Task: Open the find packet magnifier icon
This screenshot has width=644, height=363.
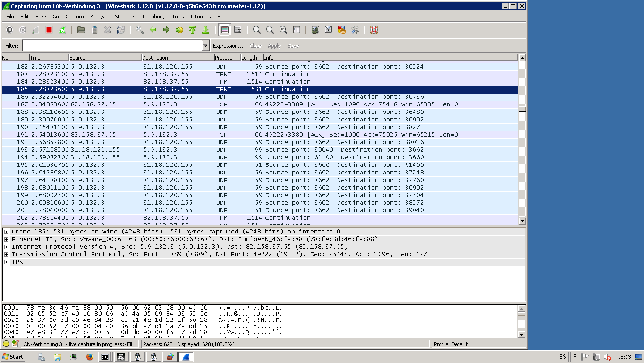Action: tap(140, 30)
